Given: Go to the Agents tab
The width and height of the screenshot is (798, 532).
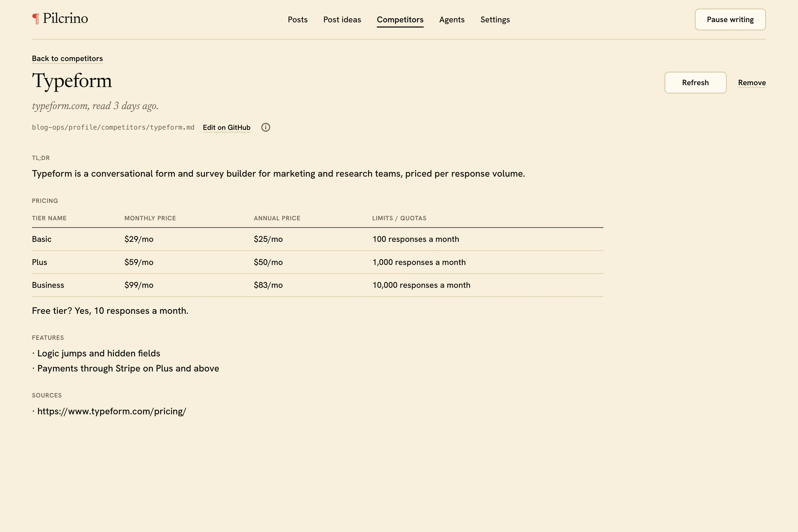Looking at the screenshot, I should coord(452,20).
